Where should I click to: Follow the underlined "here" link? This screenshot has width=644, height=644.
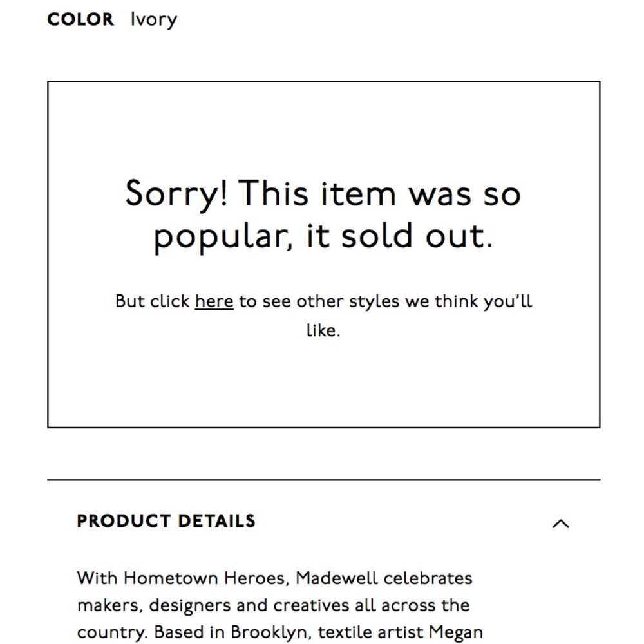pyautogui.click(x=214, y=301)
